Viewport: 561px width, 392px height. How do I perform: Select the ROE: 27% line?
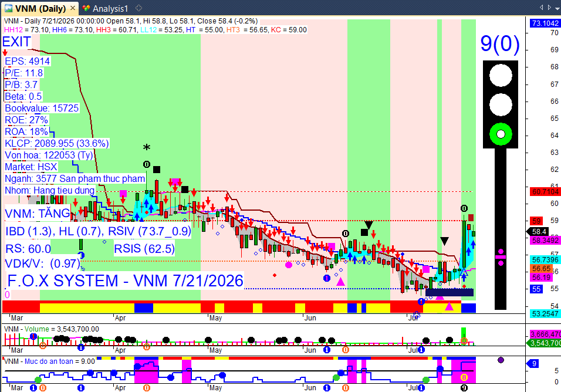pyautogui.click(x=26, y=120)
